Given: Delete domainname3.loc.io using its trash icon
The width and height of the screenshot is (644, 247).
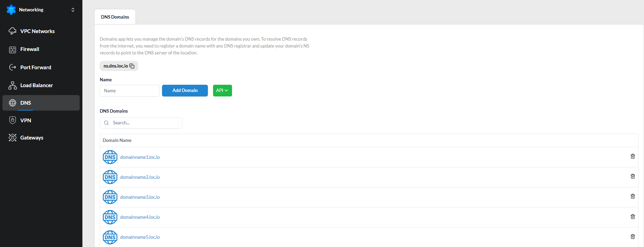Looking at the screenshot, I should tap(633, 196).
